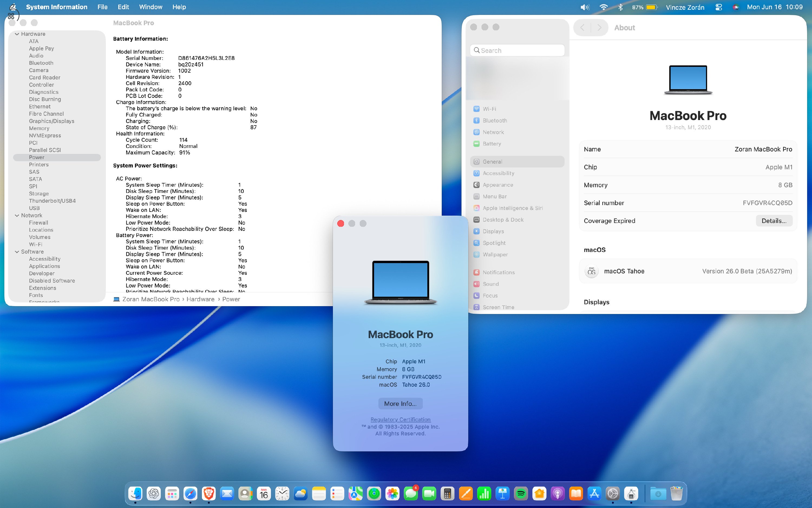Select Thunderbolt/USB4 in Hardware tree
Image resolution: width=812 pixels, height=508 pixels.
tap(52, 201)
